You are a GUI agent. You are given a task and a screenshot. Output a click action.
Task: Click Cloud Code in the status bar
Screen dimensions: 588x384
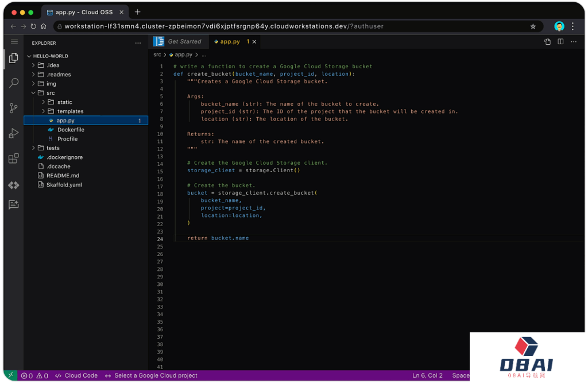(x=80, y=375)
